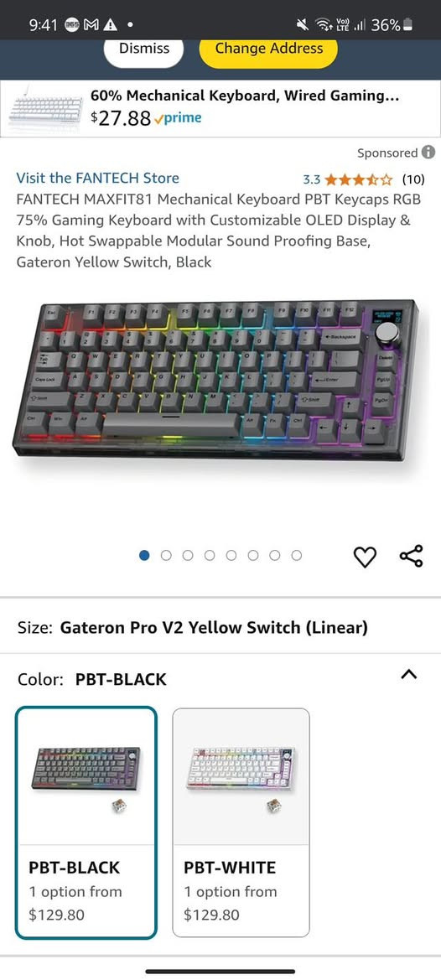Dismiss the address prompt
Image resolution: width=441 pixels, height=980 pixels.
(x=143, y=48)
